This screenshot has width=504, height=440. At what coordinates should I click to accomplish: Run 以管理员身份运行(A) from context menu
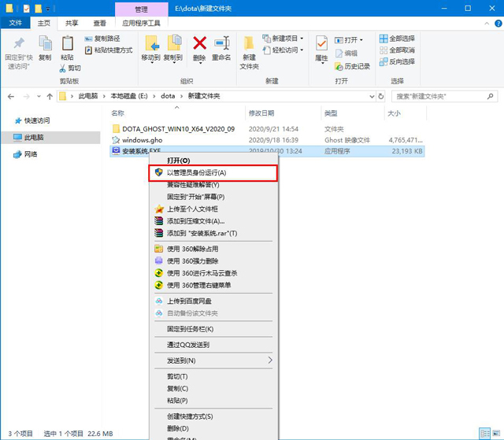[196, 172]
